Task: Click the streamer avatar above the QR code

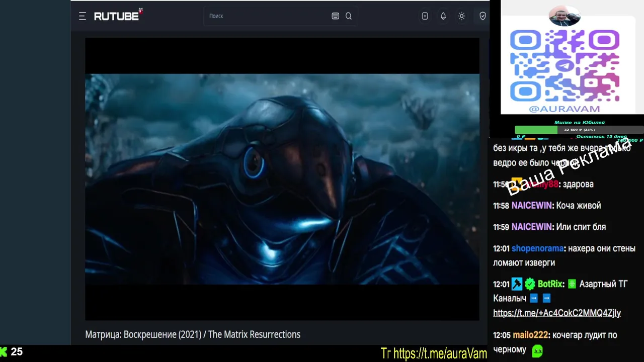Action: [565, 16]
